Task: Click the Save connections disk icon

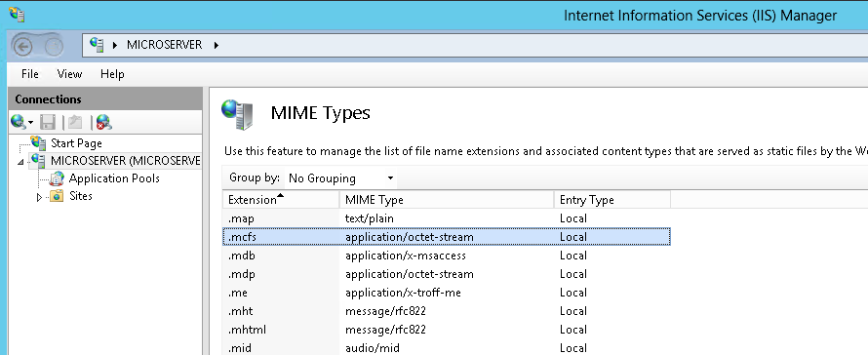Action: tap(48, 122)
